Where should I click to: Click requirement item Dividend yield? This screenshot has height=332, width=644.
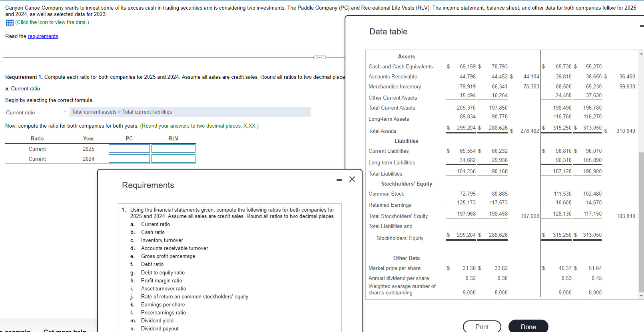click(x=157, y=321)
